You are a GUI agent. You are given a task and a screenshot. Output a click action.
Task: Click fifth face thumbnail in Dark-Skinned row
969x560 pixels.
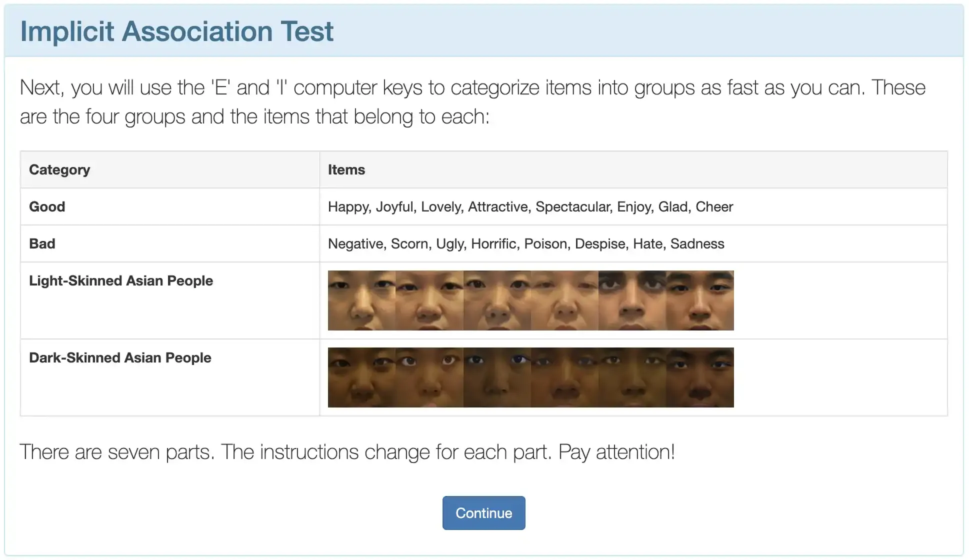point(632,377)
